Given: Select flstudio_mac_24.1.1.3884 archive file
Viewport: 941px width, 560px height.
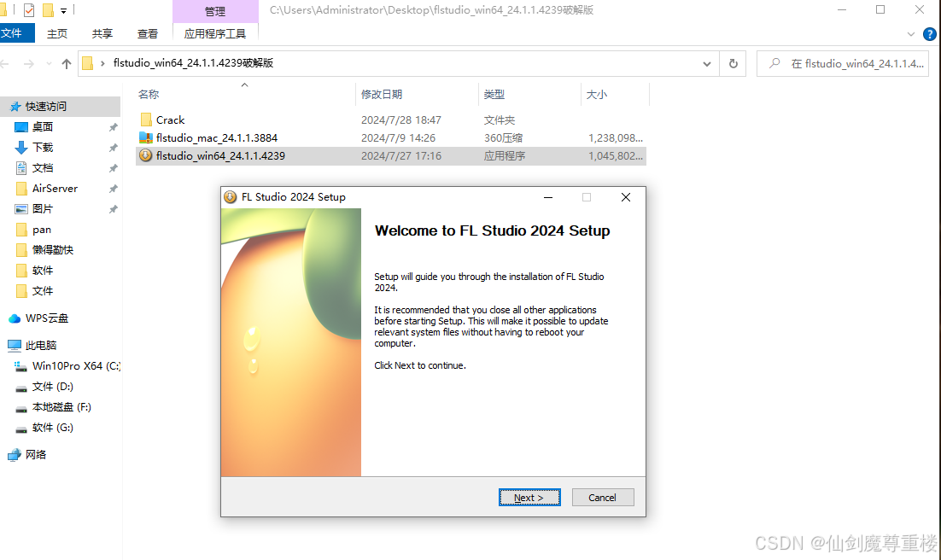Looking at the screenshot, I should (x=216, y=138).
